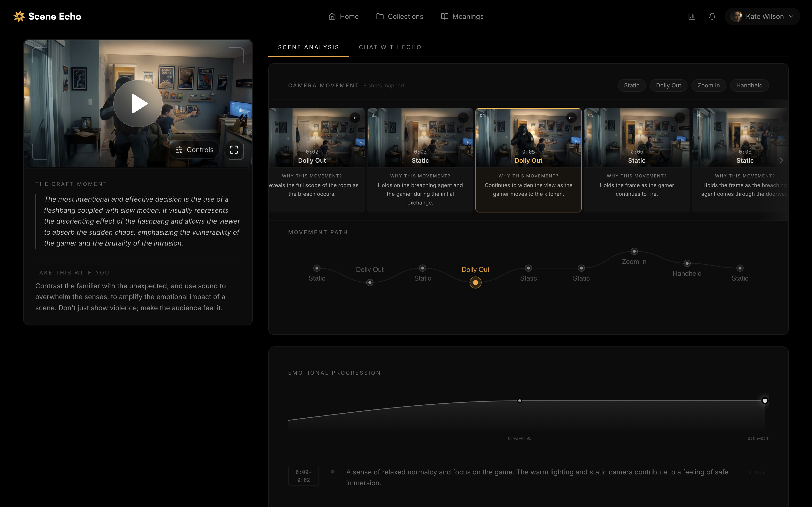Select the Zoom In node on the movement path
The width and height of the screenshot is (812, 507).
[x=634, y=251]
